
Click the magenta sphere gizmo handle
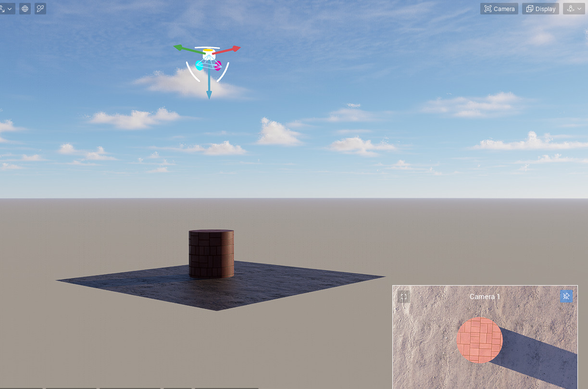[217, 66]
